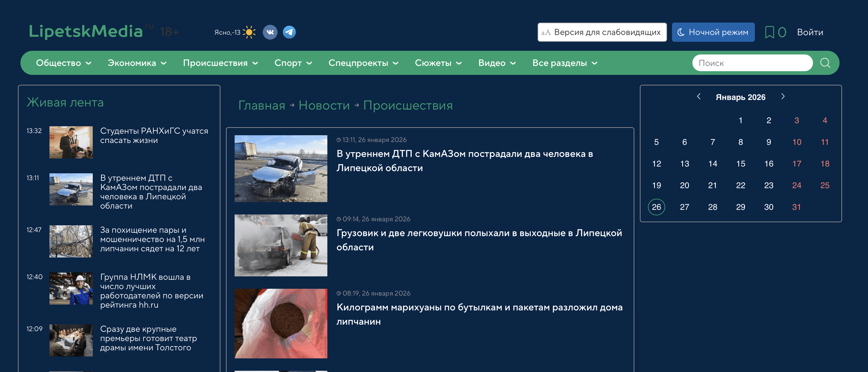Open the Telegram channel icon
This screenshot has height=372, width=868.
[289, 32]
